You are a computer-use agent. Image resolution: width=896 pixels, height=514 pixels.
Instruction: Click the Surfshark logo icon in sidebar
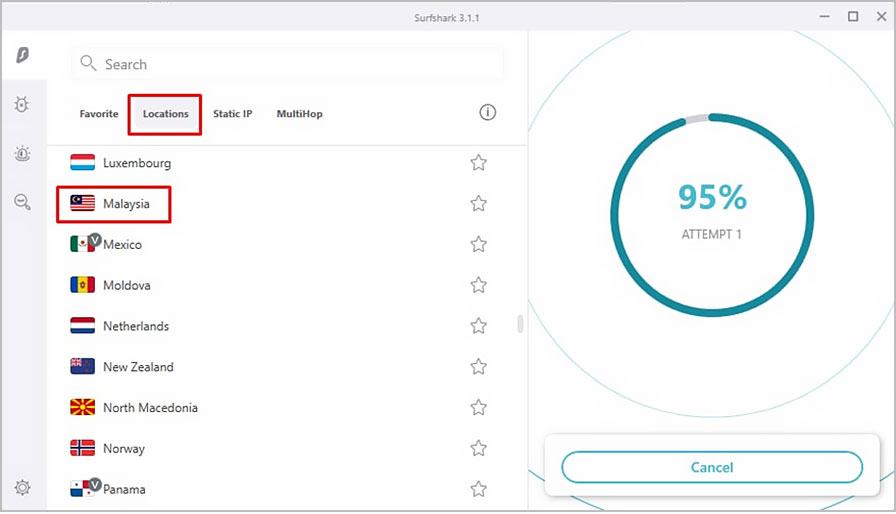coord(22,56)
